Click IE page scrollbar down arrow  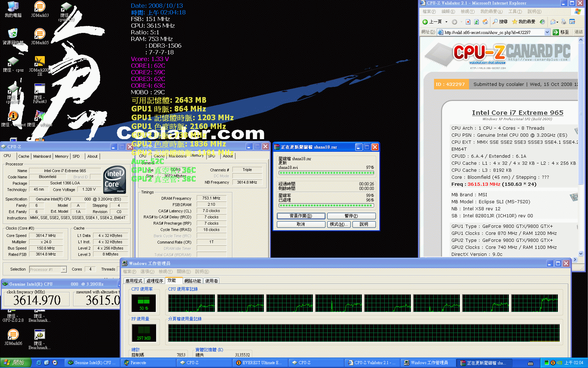click(x=581, y=253)
